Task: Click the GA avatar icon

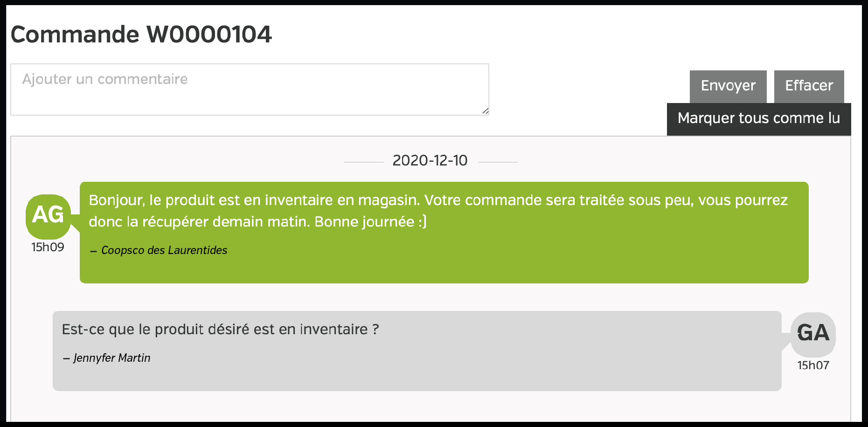Action: (x=813, y=334)
